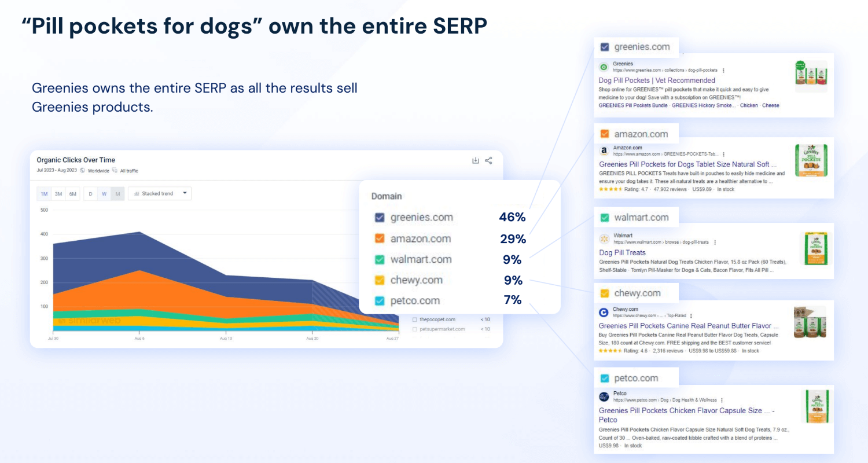
Task: Toggle petco.com checkbox above Petco search result
Action: click(605, 379)
